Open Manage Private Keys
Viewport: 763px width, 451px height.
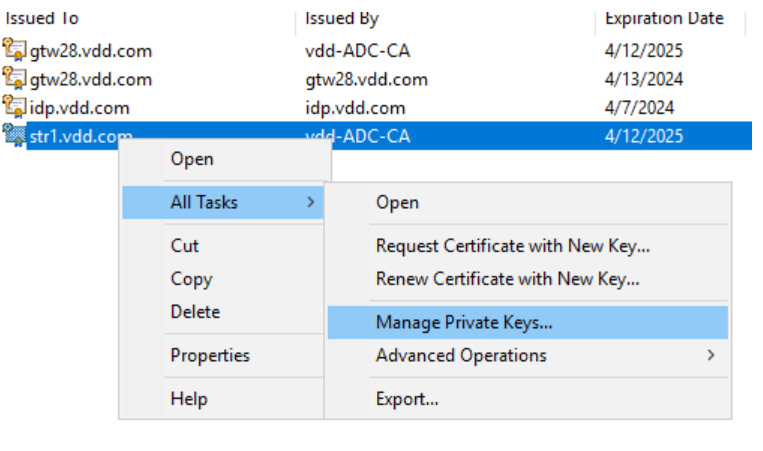point(464,322)
